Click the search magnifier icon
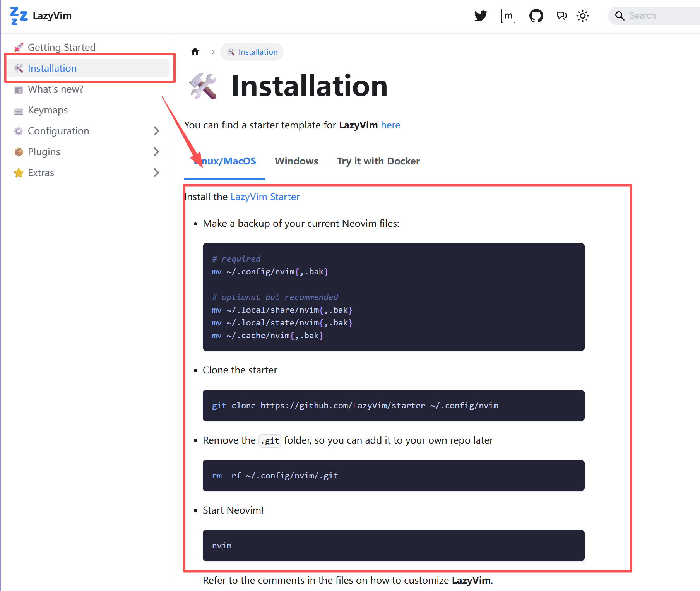This screenshot has width=700, height=591. 620,16
